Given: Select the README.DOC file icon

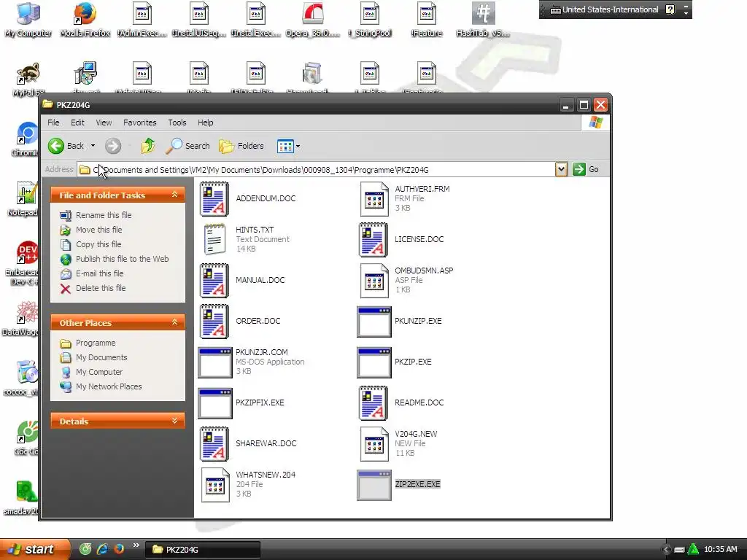Looking at the screenshot, I should [x=373, y=402].
